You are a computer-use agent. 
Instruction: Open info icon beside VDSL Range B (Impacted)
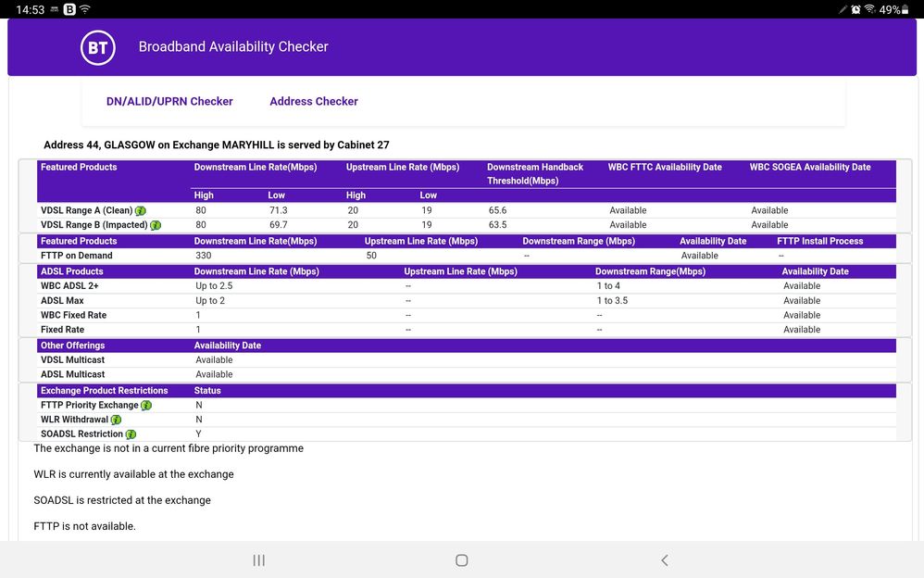tap(156, 225)
